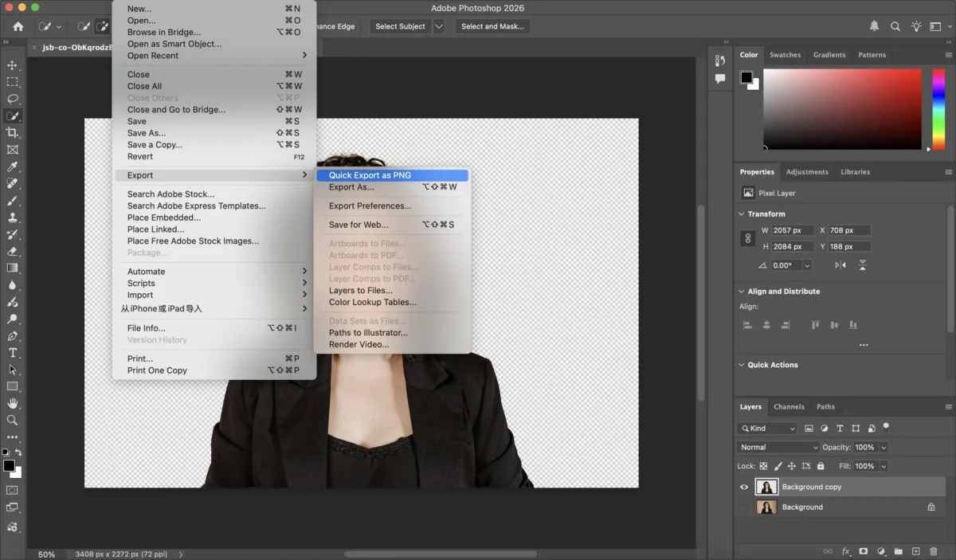Hide the Background copy layer
956x560 pixels.
coord(743,487)
